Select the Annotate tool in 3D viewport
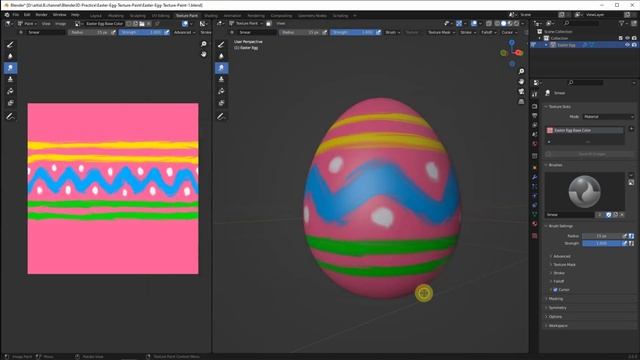The image size is (640, 360). (x=221, y=117)
